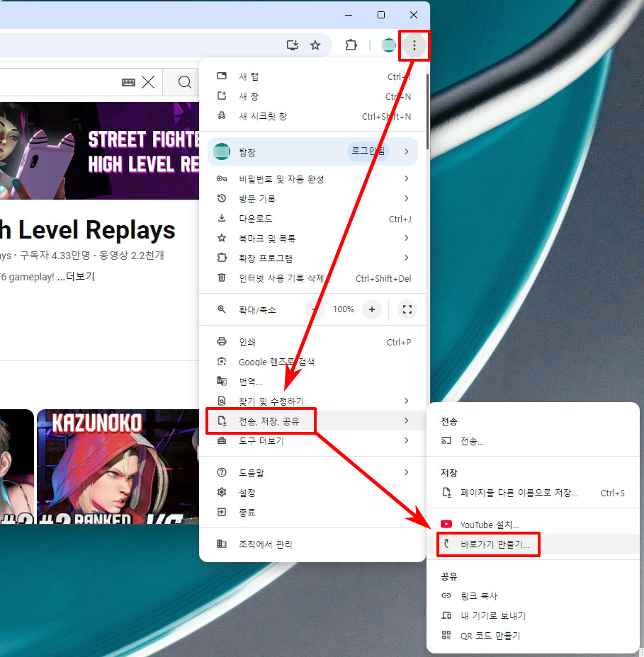Click the YouTube search magnifier button
Viewport: 644px width, 657px height.
tap(184, 82)
